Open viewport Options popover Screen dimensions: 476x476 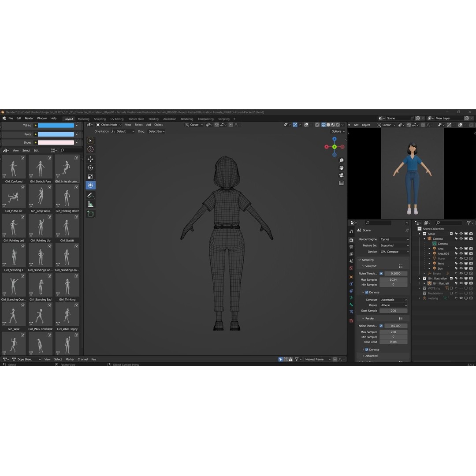338,131
